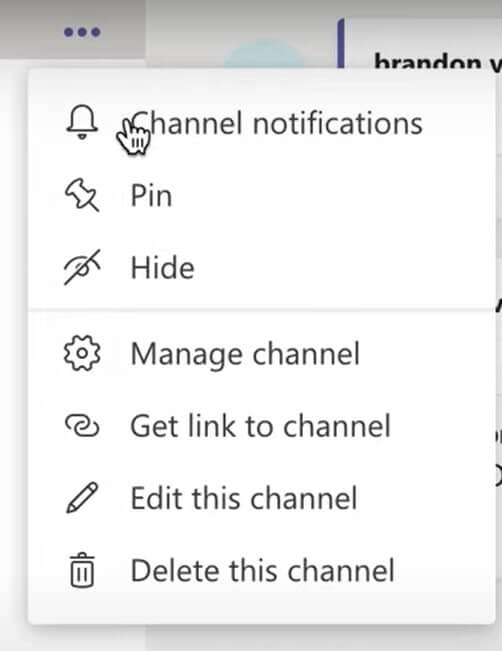The image size is (502, 651).
Task: Click the bell icon for channel notifications
Action: (x=82, y=122)
